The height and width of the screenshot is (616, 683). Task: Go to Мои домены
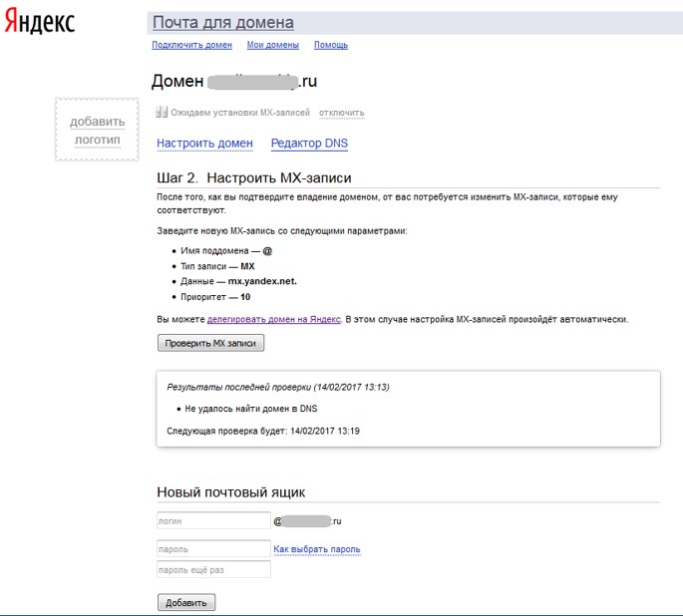coord(272,45)
